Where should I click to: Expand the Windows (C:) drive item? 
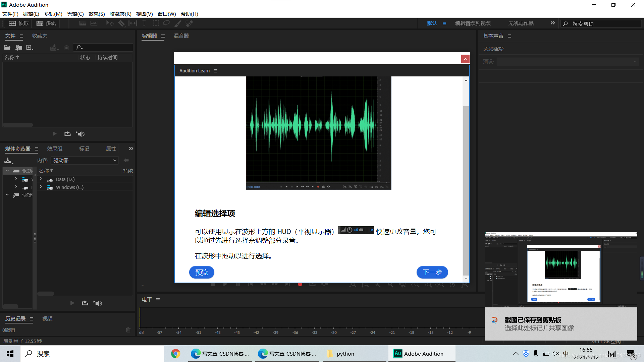pyautogui.click(x=41, y=187)
